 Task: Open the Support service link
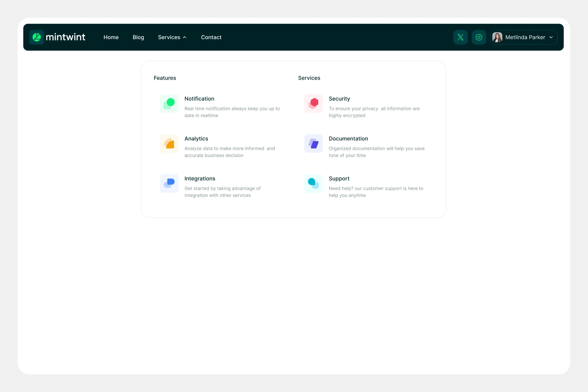(x=339, y=178)
